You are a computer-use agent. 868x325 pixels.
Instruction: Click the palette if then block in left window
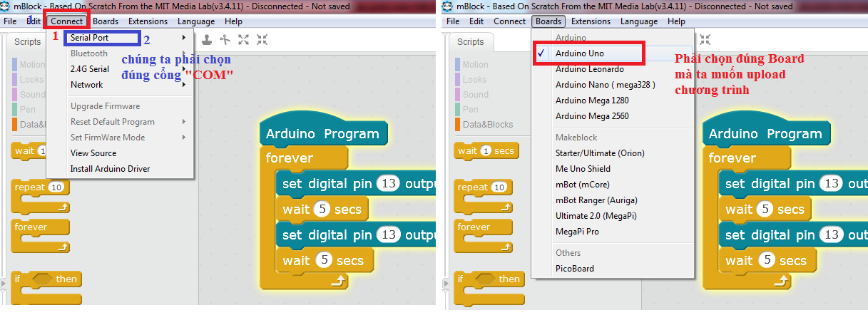[46, 288]
